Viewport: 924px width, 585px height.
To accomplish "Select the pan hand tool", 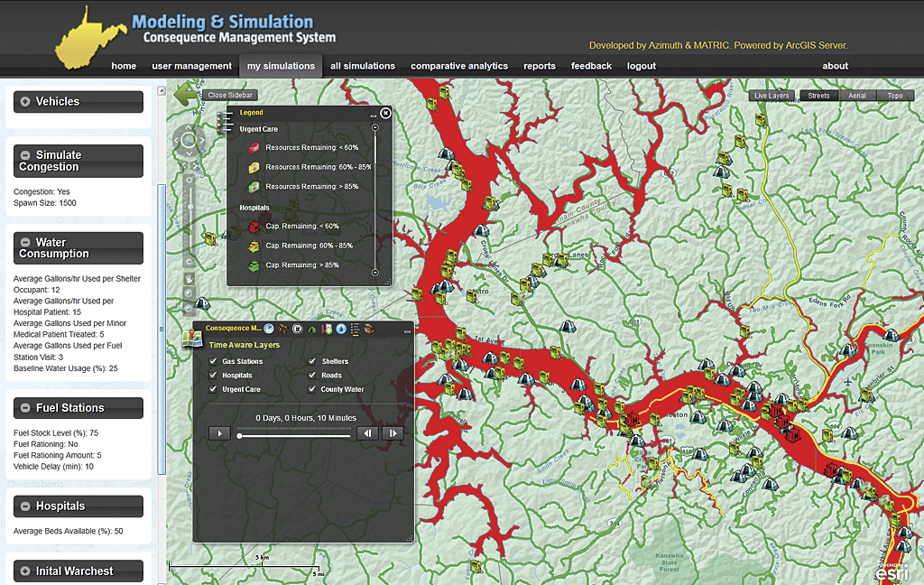I will point(189,277).
